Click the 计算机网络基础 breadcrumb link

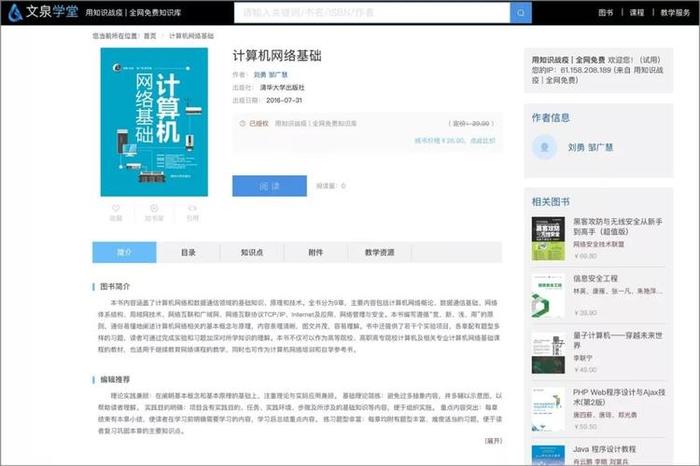point(192,36)
